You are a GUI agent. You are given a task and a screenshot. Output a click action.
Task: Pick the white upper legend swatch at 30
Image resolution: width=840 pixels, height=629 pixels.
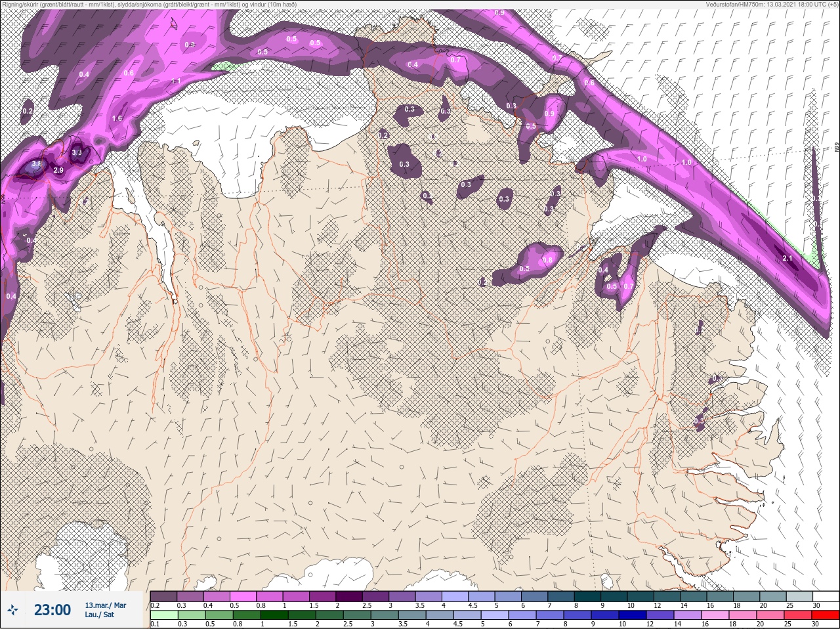coord(827,596)
